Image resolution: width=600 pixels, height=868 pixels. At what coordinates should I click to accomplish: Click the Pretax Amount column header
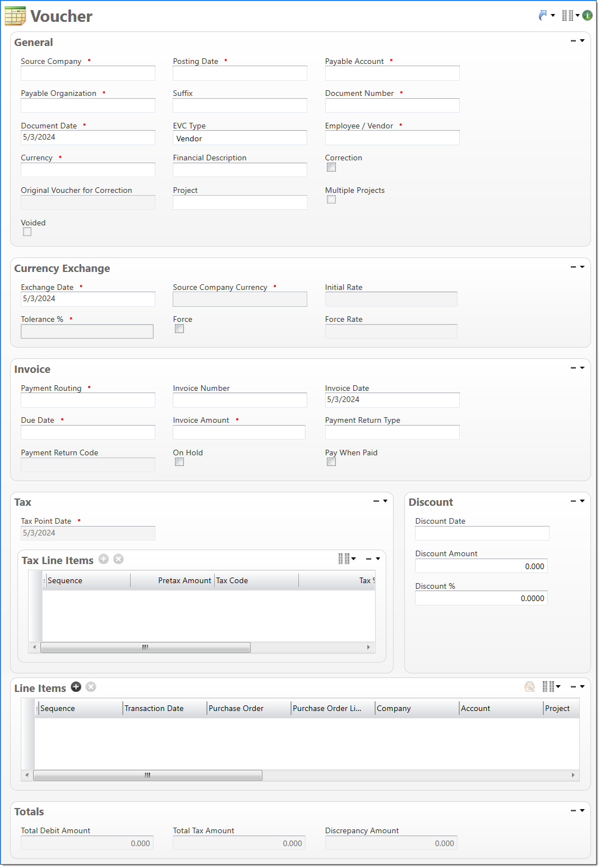click(x=172, y=580)
